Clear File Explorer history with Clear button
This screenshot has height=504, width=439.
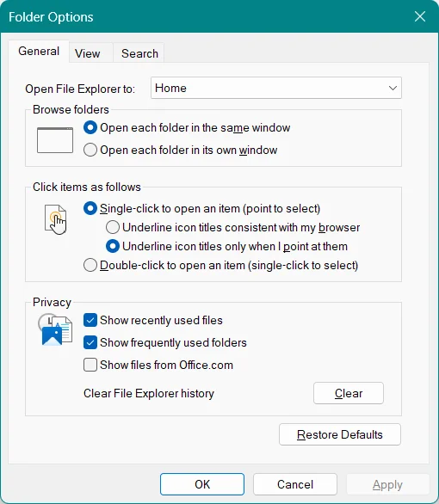pos(349,393)
